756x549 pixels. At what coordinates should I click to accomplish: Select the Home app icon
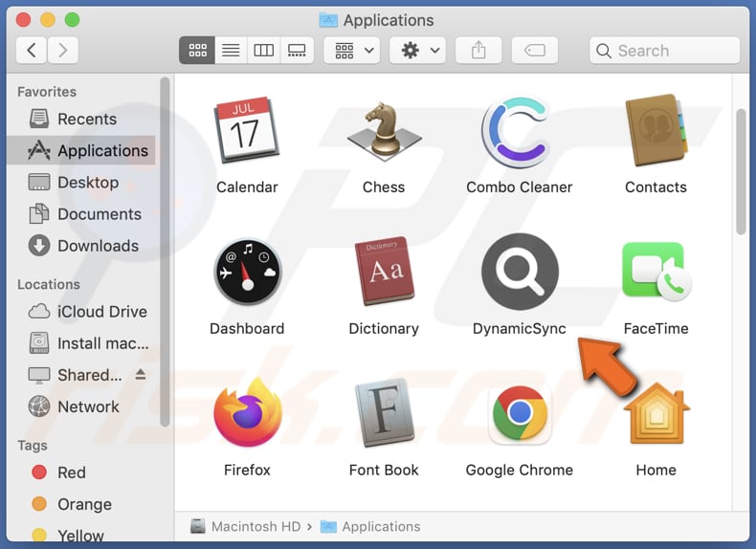pyautogui.click(x=656, y=413)
